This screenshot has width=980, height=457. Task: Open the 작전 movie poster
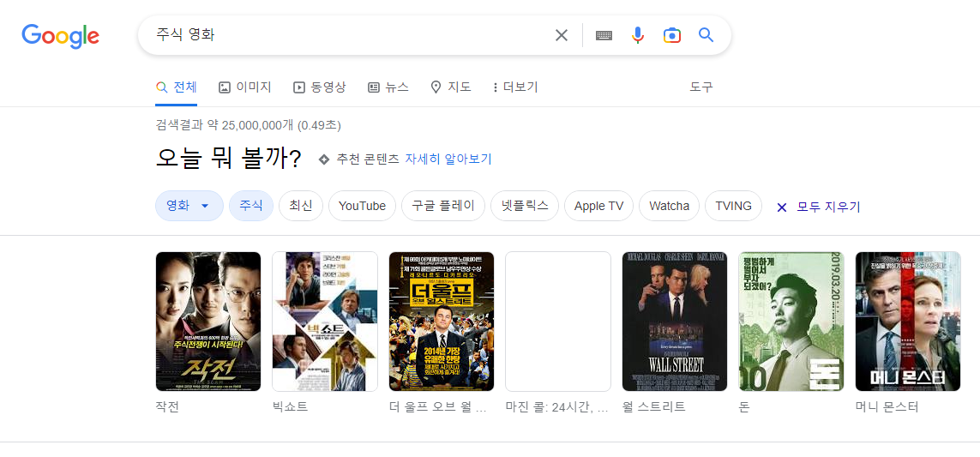(208, 322)
